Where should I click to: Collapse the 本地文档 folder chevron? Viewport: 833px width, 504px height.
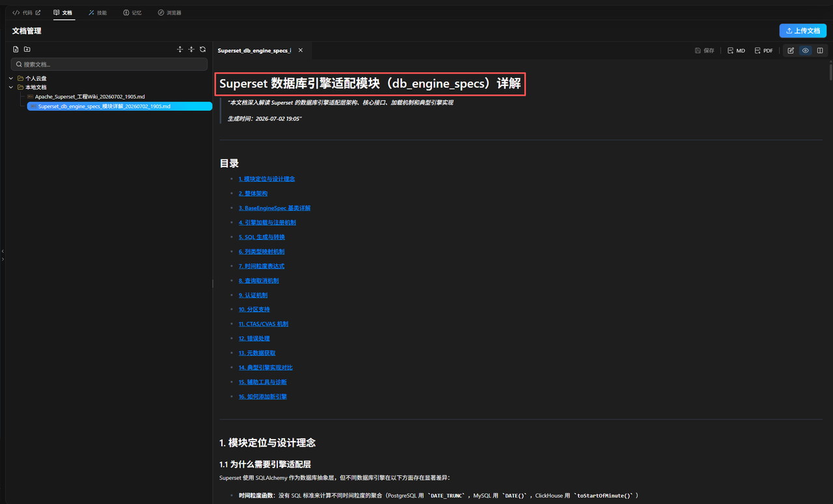11,87
